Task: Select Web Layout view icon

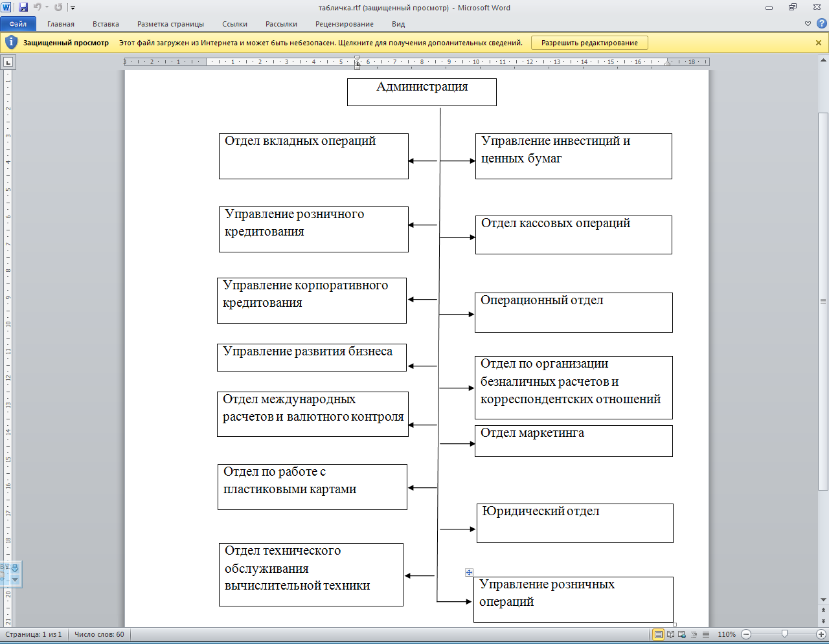Action: tap(682, 634)
